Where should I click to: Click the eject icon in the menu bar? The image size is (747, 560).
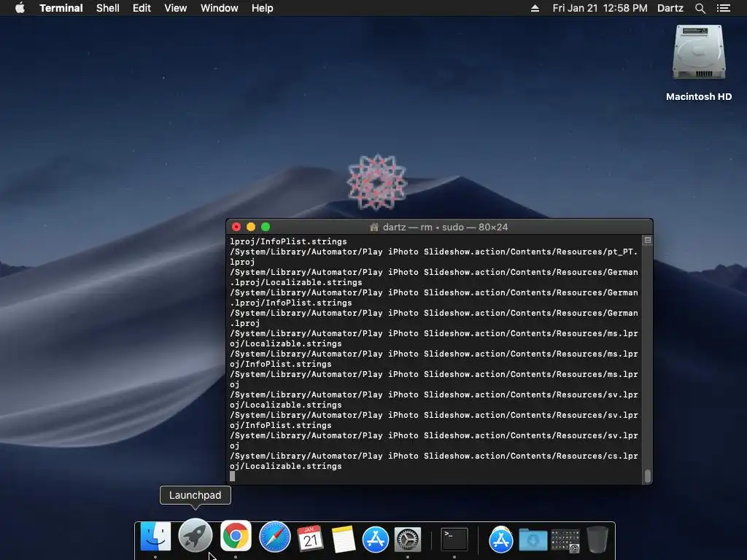click(x=535, y=8)
